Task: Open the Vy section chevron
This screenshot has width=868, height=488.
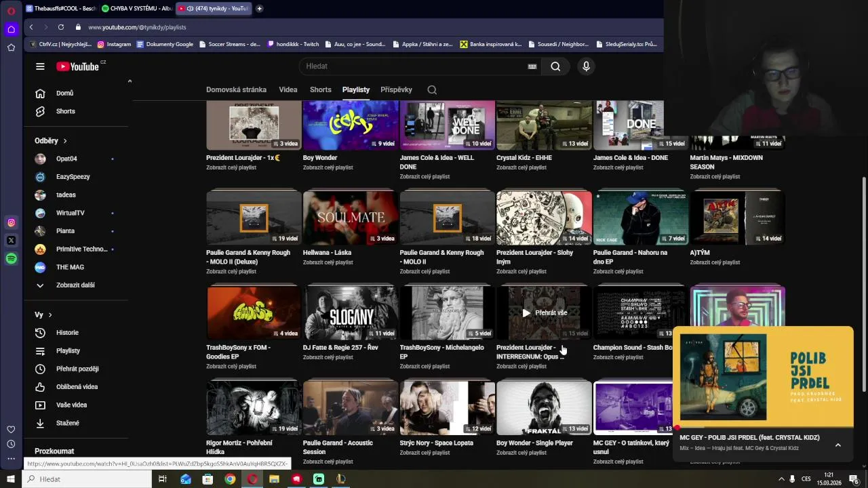Action: 50,315
